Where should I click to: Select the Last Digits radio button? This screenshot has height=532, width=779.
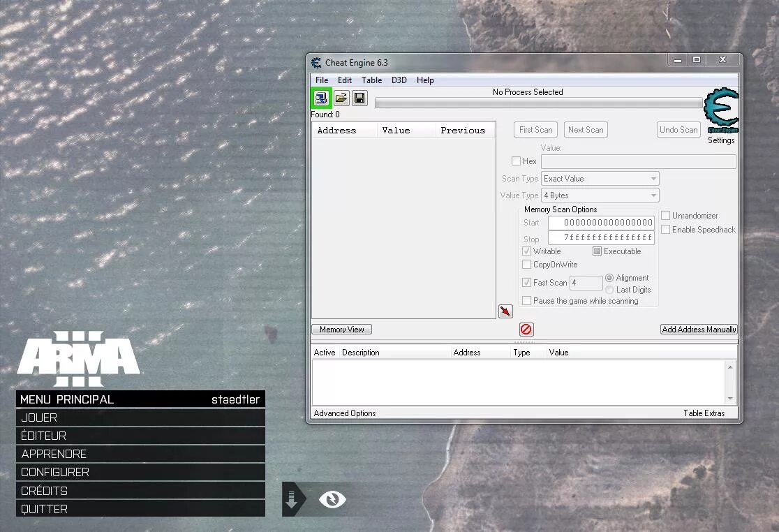609,290
